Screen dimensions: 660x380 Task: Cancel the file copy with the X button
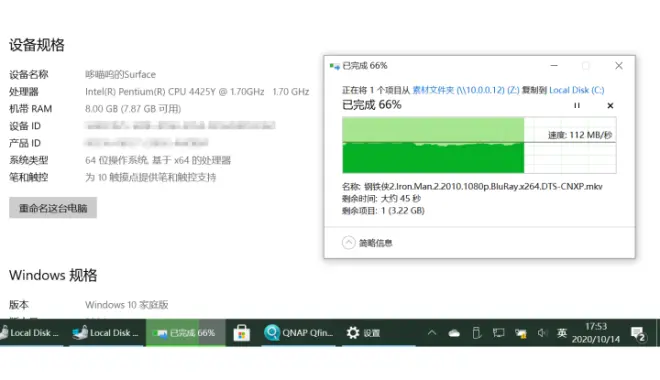pos(610,106)
